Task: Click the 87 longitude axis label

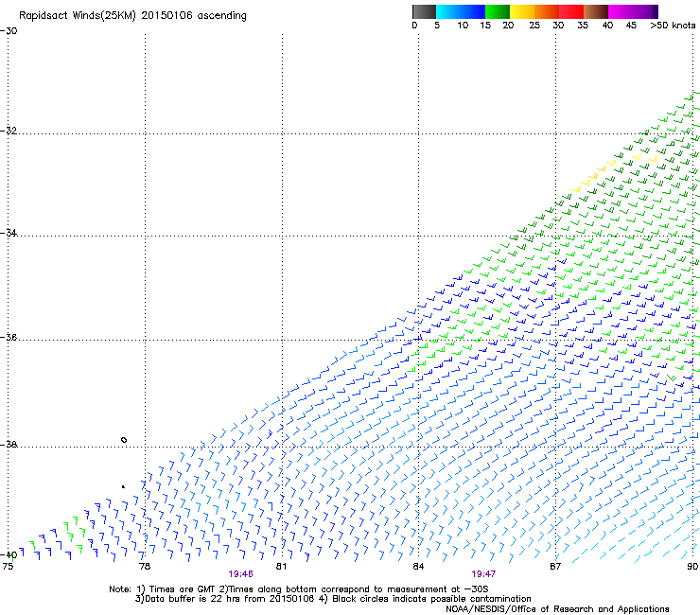Action: (555, 567)
